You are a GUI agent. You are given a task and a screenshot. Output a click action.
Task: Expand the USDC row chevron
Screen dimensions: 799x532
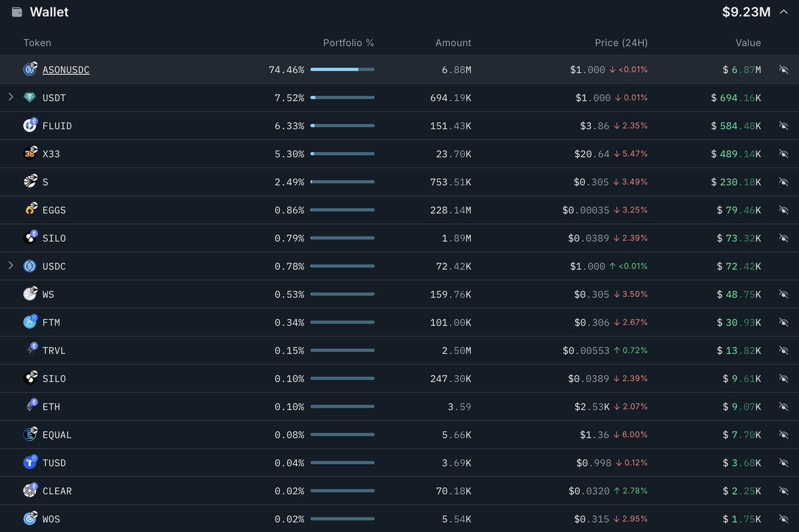coord(11,266)
